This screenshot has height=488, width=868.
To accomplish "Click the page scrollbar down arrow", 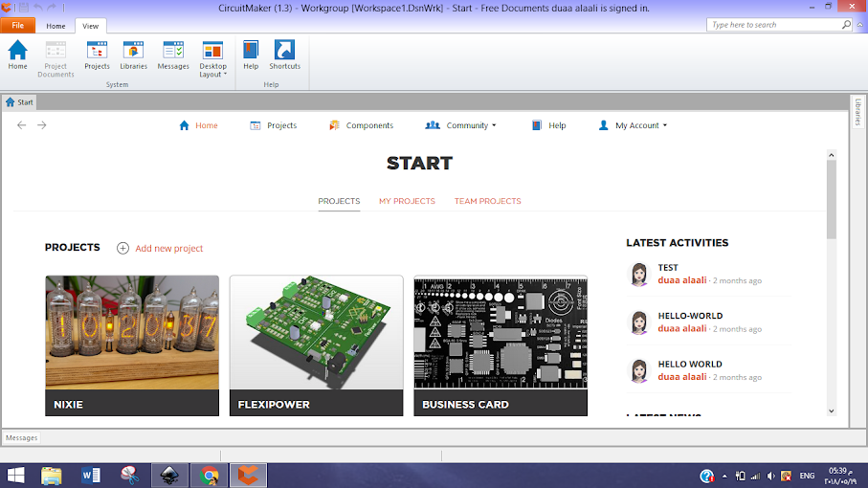I will coord(831,411).
